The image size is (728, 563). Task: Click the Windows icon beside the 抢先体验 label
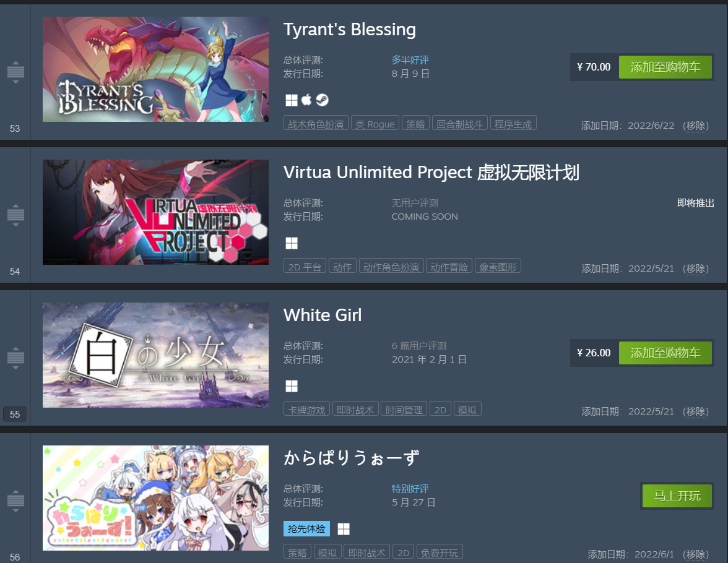344,529
